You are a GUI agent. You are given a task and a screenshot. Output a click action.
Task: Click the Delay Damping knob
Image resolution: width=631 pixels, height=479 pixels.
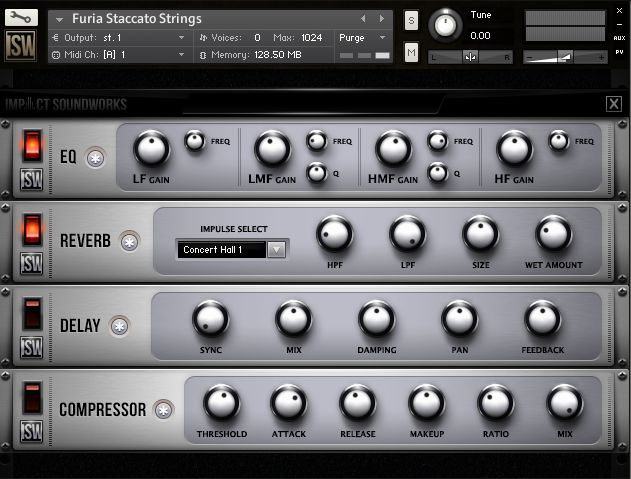coord(376,319)
